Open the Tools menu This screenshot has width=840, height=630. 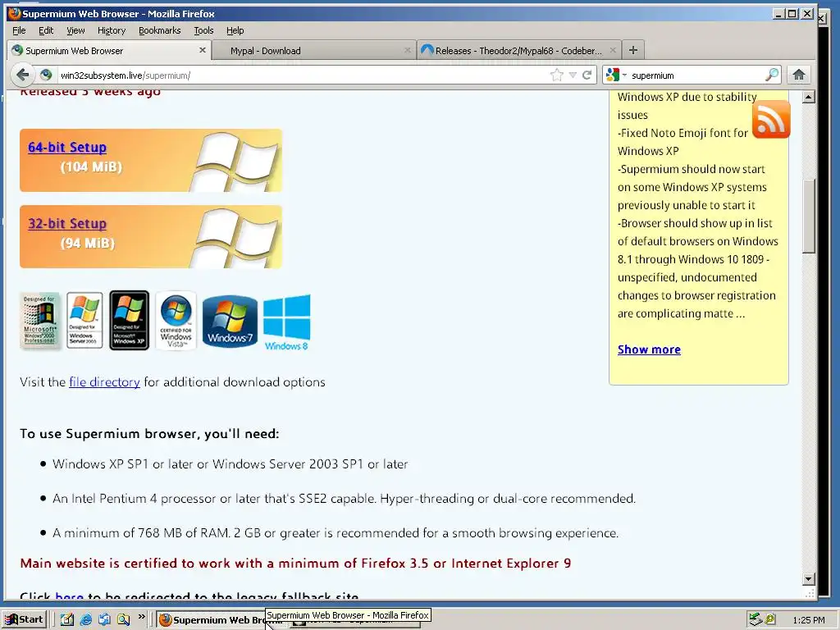pyautogui.click(x=203, y=30)
